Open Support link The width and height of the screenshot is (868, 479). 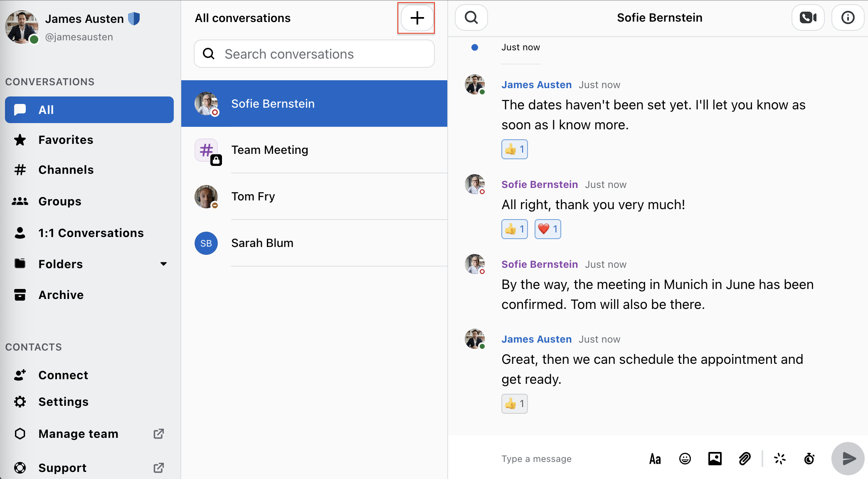pyautogui.click(x=62, y=468)
